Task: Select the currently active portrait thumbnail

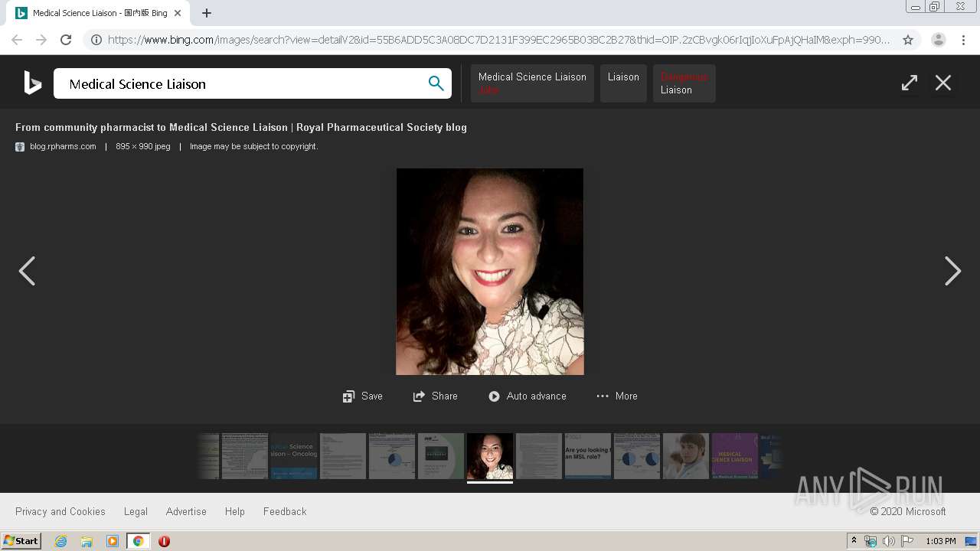Action: click(x=490, y=456)
